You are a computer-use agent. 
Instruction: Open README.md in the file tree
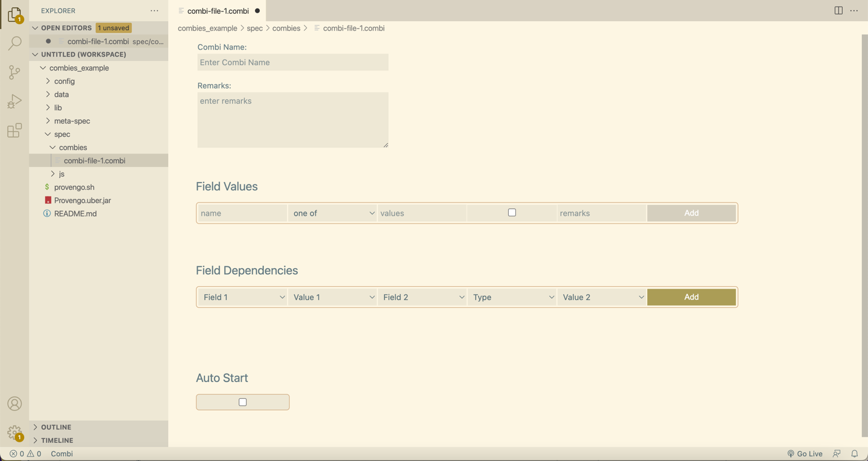tap(99, 214)
